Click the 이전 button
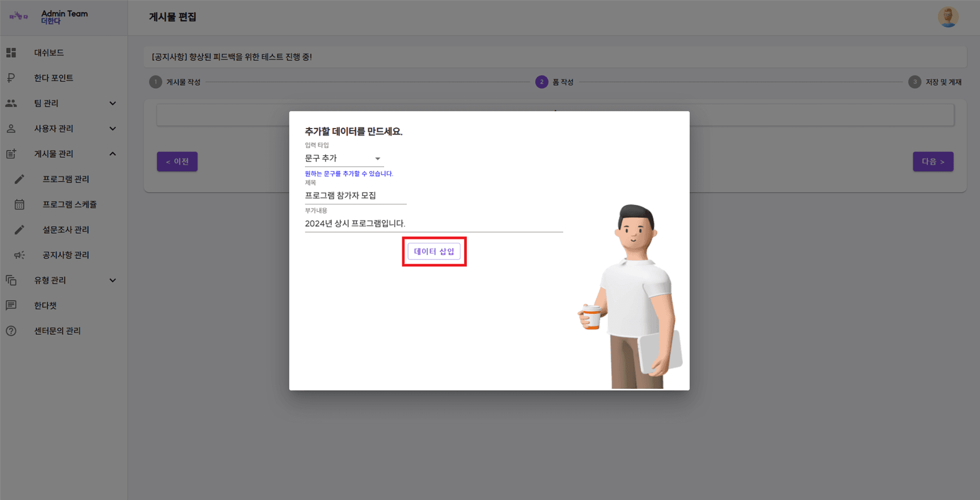The width and height of the screenshot is (980, 500). click(177, 162)
